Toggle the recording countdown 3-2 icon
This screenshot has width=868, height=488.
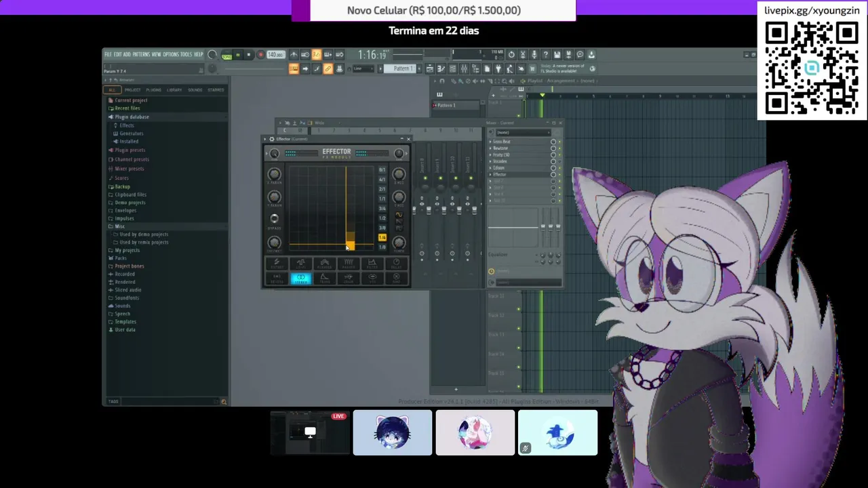pyautogui.click(x=316, y=54)
